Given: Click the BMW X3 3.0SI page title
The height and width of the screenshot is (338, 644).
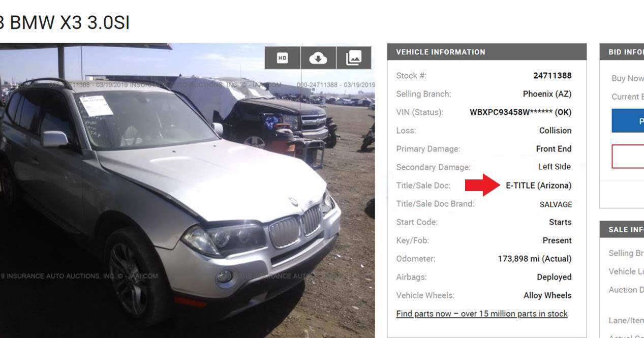Looking at the screenshot, I should (65, 23).
